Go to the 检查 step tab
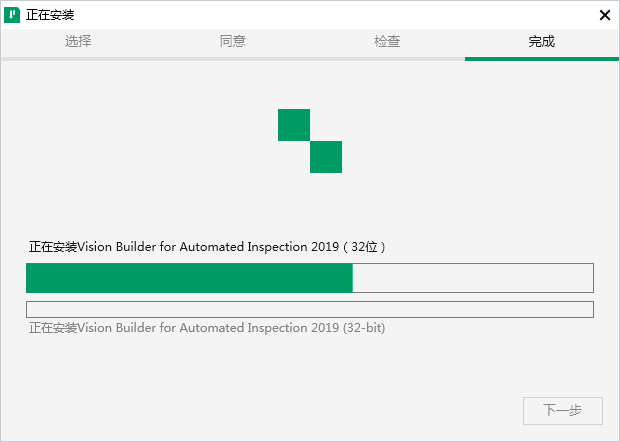This screenshot has height=442, width=620. 388,42
